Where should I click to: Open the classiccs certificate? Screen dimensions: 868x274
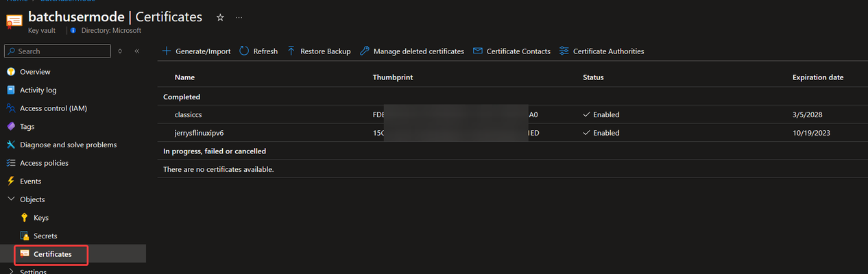pyautogui.click(x=189, y=115)
